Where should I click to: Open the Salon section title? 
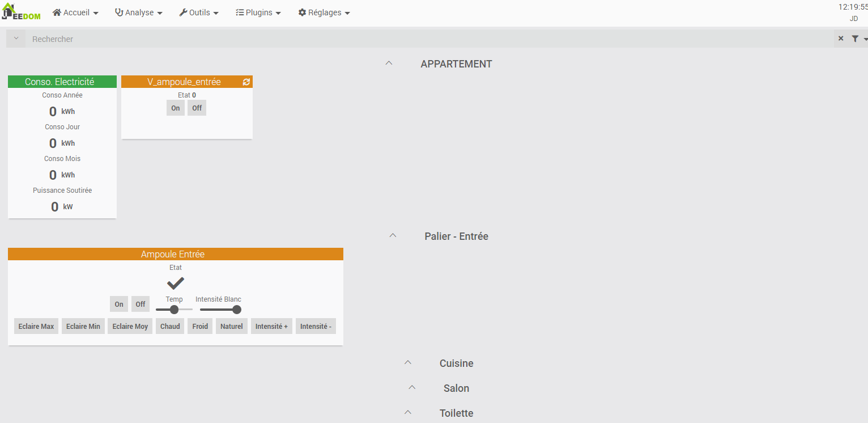click(x=457, y=388)
